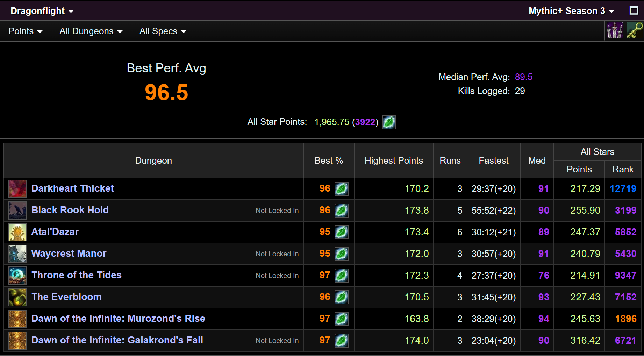Click the 38:29(+20) fastest time
The image size is (644, 356).
pyautogui.click(x=494, y=319)
